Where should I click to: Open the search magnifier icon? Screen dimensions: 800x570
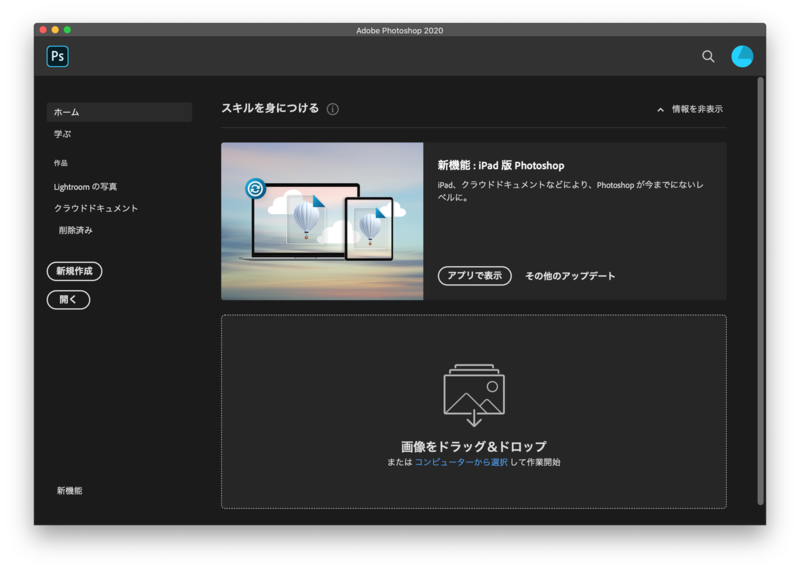pyautogui.click(x=708, y=56)
